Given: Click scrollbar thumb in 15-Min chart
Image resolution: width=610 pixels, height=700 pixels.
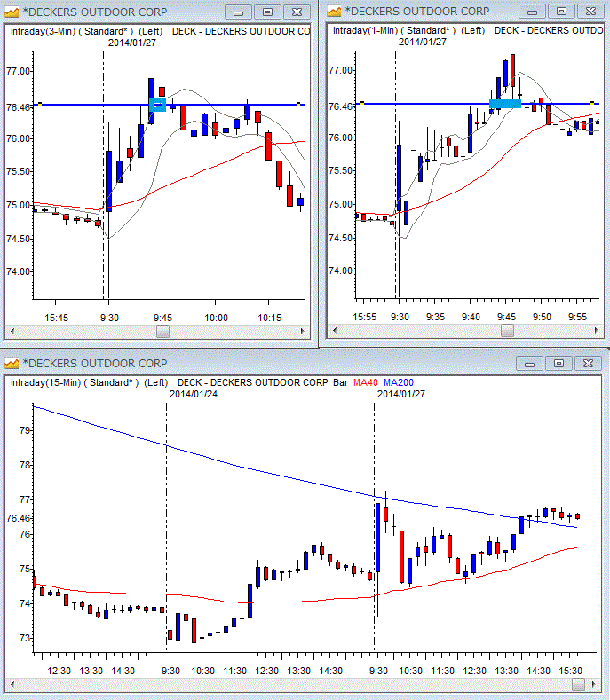Looking at the screenshot, I should pyautogui.click(x=578, y=684).
